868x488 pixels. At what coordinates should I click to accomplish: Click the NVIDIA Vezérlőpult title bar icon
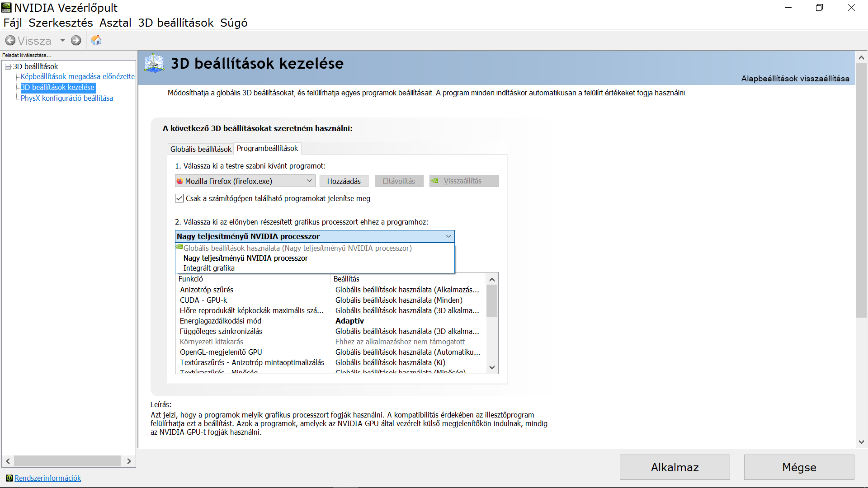[x=6, y=8]
